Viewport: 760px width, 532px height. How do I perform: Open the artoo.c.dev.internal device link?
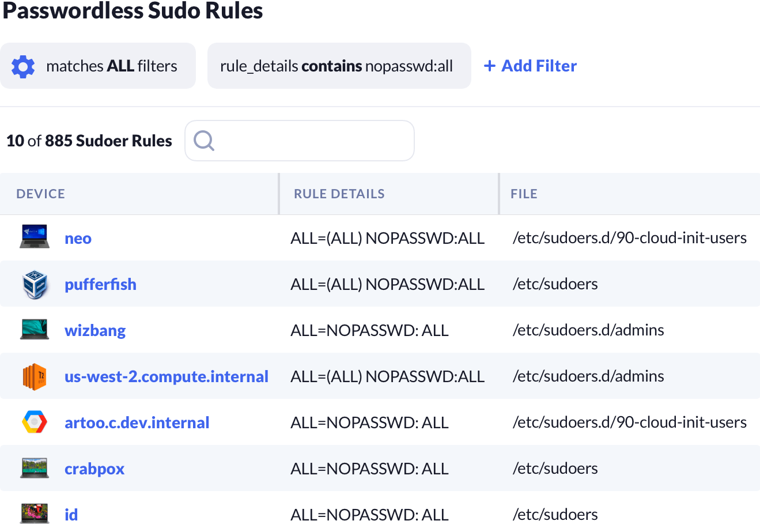click(137, 422)
